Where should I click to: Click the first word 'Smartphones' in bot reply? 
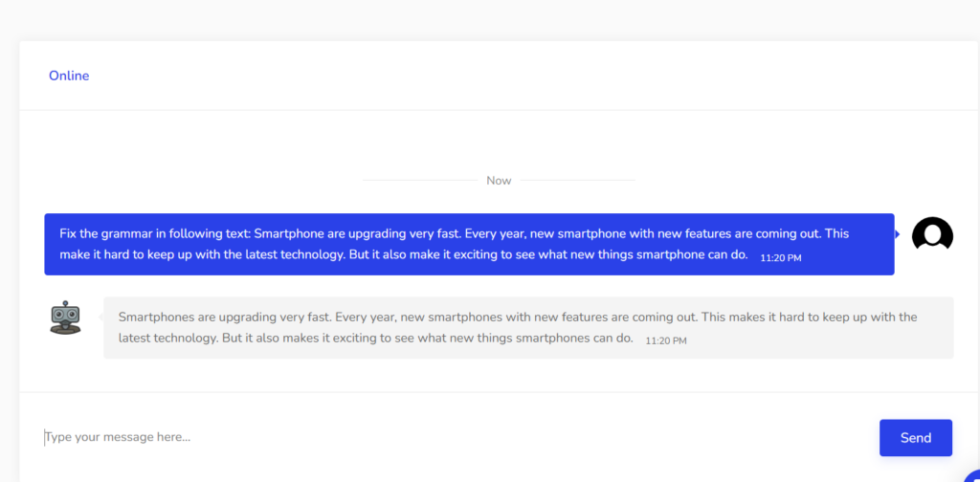tap(155, 317)
